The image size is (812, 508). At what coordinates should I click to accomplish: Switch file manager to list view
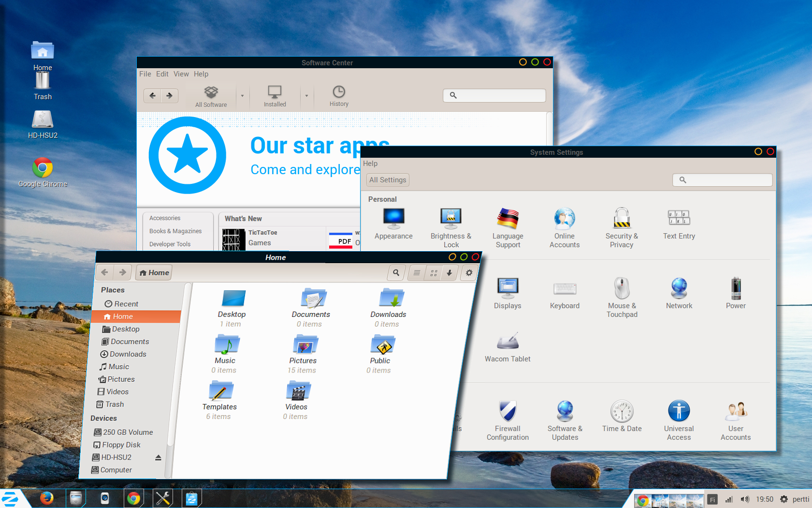[x=417, y=273]
